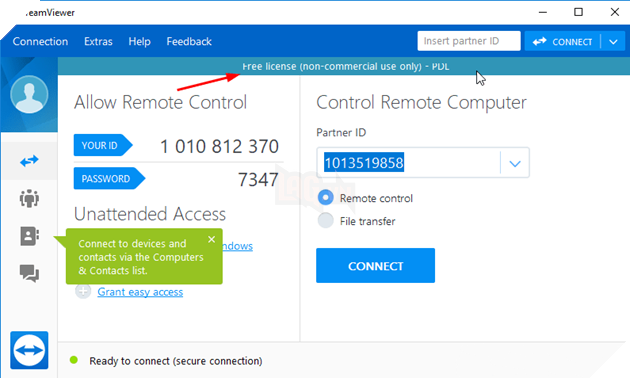
Task: Close the green Computers & Contacts tooltip
Action: (x=211, y=239)
